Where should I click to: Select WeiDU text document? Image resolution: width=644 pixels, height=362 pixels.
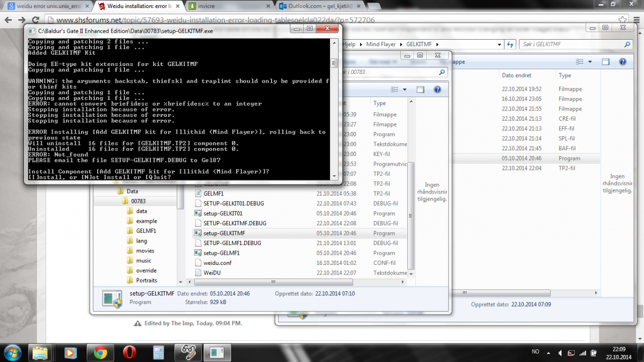click(x=299, y=273)
